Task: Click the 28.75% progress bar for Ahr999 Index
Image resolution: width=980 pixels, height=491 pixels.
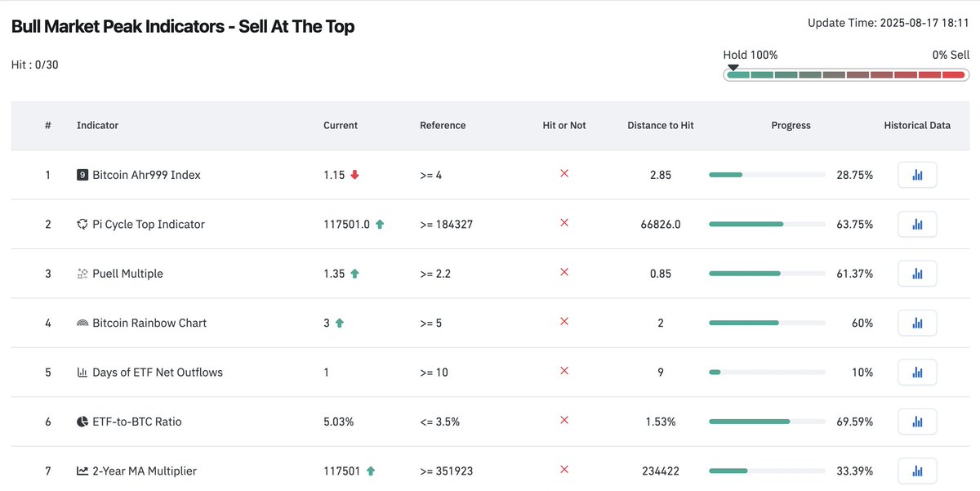Action: [767, 175]
